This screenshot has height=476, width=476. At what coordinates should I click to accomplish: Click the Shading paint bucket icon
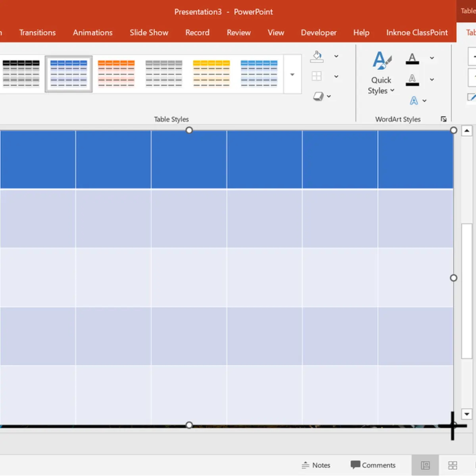click(317, 56)
